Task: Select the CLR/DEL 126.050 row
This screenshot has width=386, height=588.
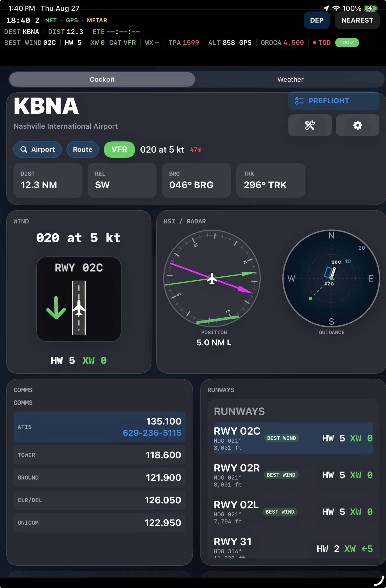Action: tap(100, 500)
